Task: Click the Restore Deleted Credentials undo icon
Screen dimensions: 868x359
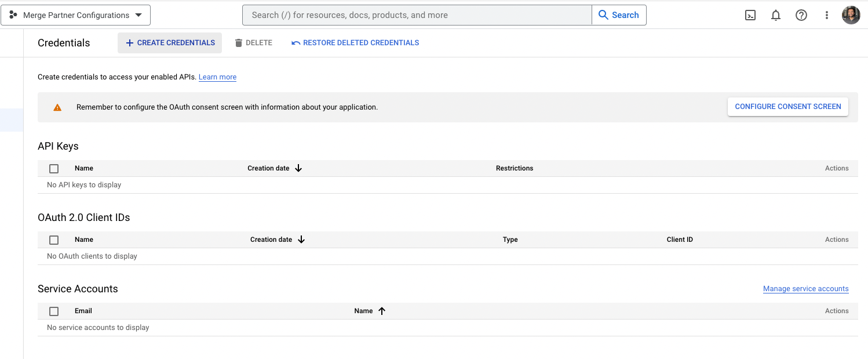Action: point(296,43)
